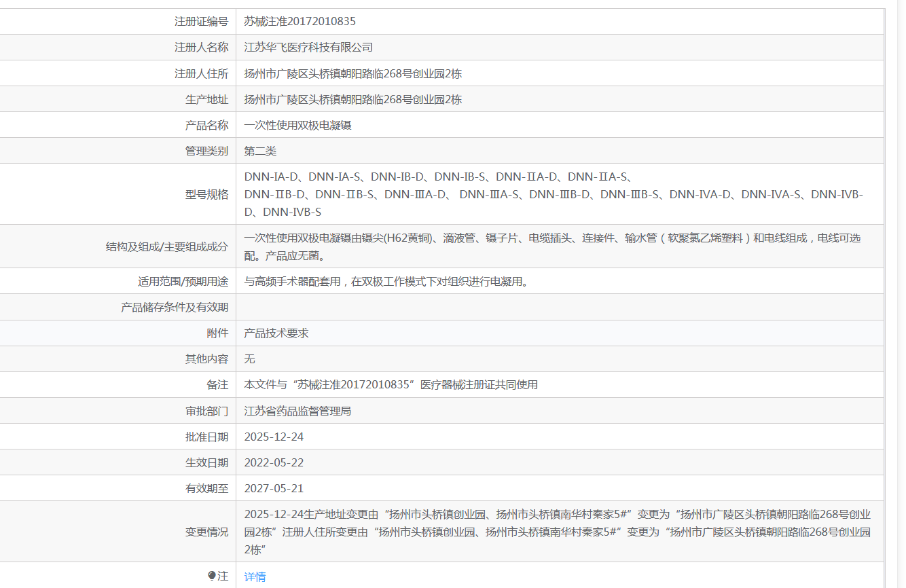Select the 产品名称 label
The height and width of the screenshot is (588, 906).
click(206, 125)
